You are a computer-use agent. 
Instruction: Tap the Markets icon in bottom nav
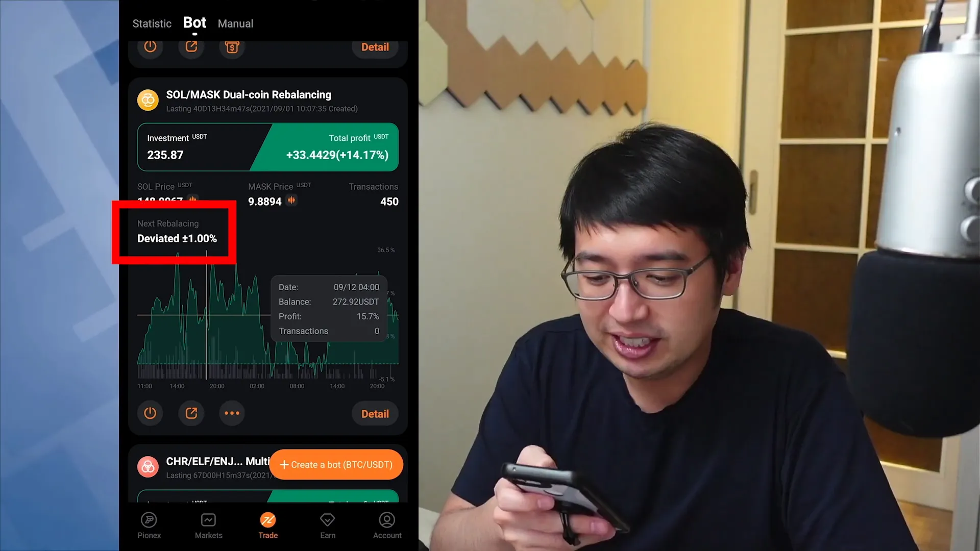pos(209,525)
